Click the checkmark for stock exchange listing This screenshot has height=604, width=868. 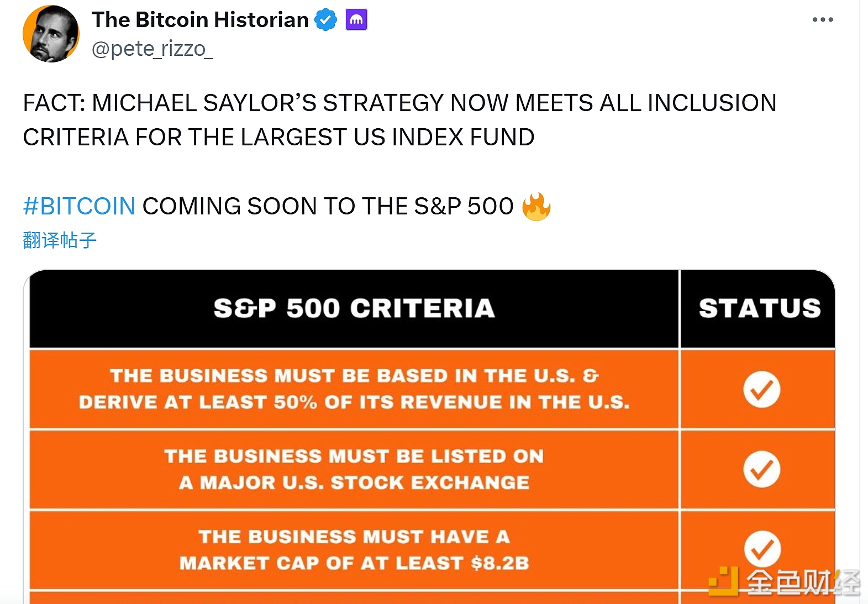[x=761, y=470]
